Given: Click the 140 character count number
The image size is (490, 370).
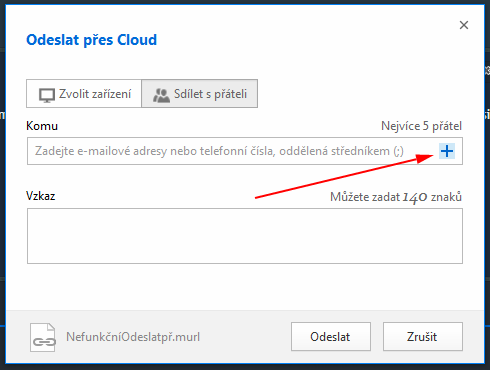Looking at the screenshot, I should [x=415, y=197].
